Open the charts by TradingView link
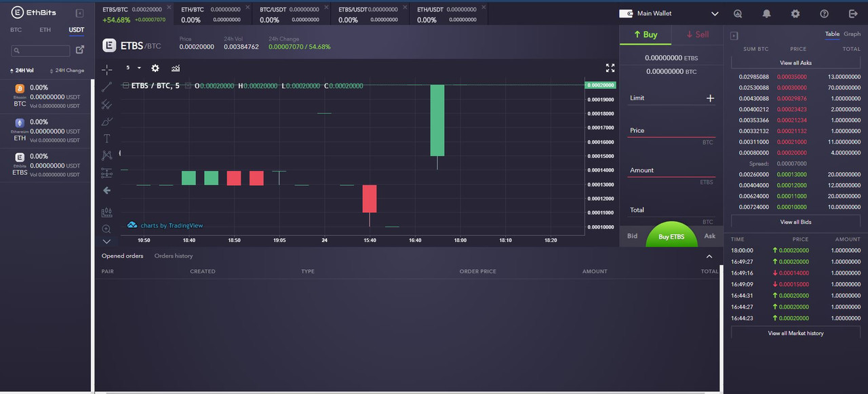The height and width of the screenshot is (394, 868). (x=165, y=225)
